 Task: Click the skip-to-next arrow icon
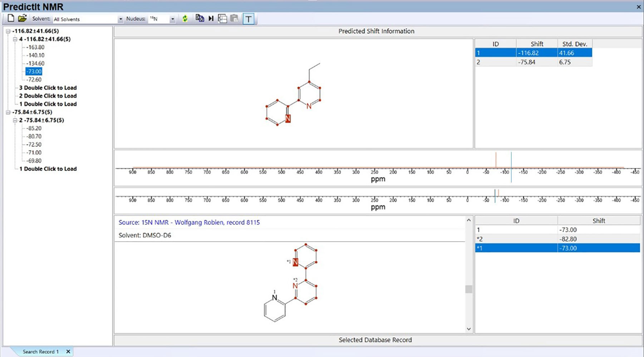coord(211,19)
